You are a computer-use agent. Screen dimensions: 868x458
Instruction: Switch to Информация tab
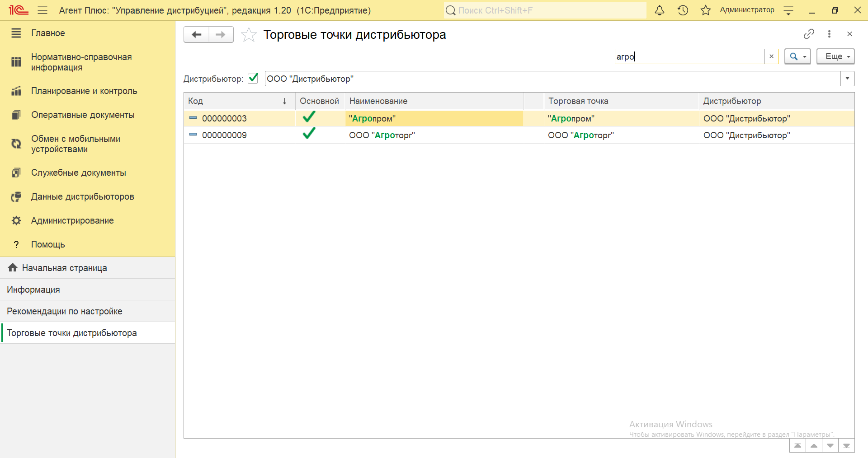coord(87,290)
